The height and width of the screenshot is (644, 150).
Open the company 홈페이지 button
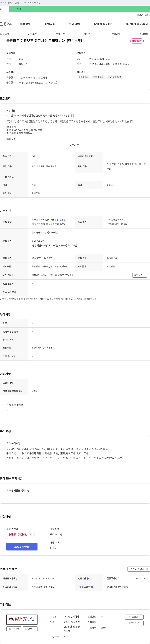pyautogui.click(x=134, y=617)
